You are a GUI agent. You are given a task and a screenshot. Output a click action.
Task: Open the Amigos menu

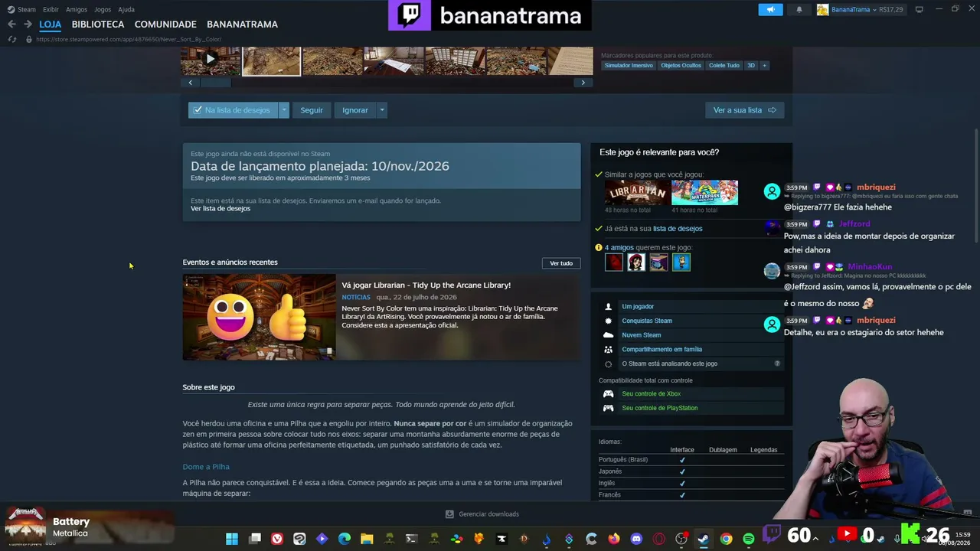pos(77,9)
